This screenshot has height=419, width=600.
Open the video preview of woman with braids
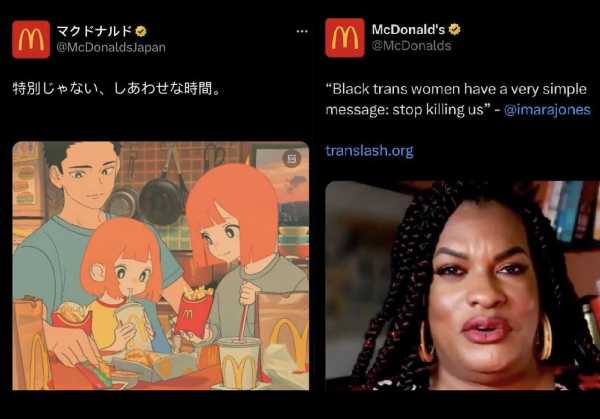pyautogui.click(x=462, y=285)
